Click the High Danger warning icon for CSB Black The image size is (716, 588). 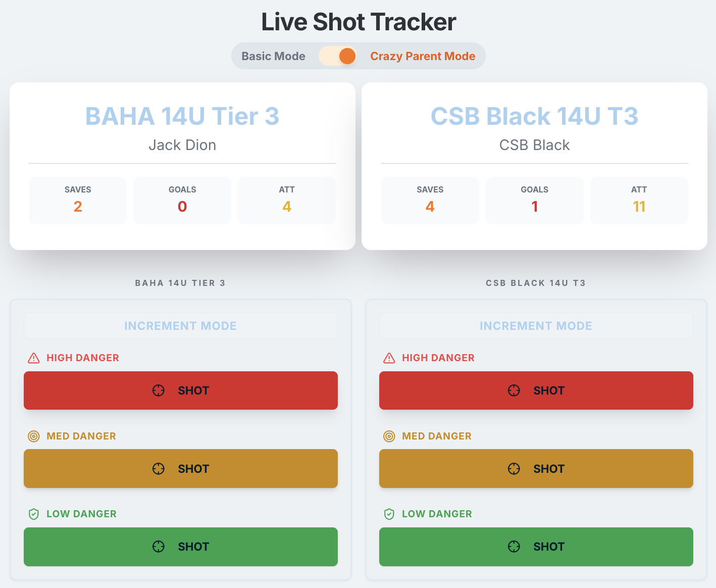[x=389, y=358]
